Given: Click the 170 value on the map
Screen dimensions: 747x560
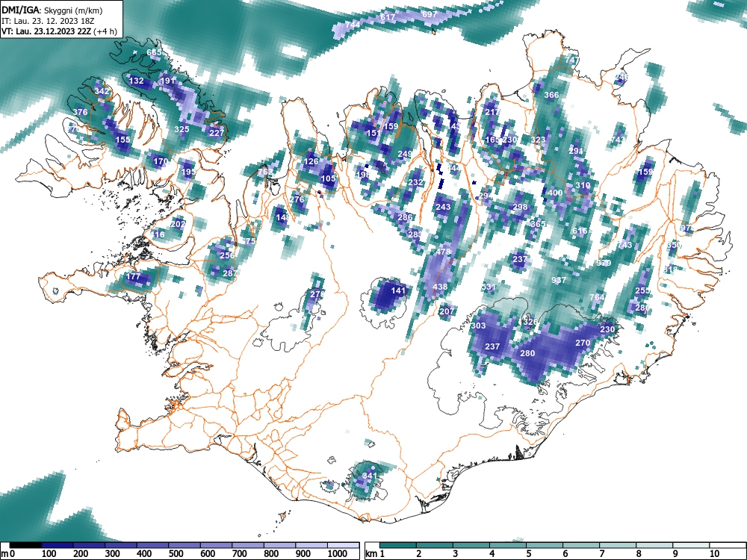Looking at the screenshot, I should click(x=161, y=161).
